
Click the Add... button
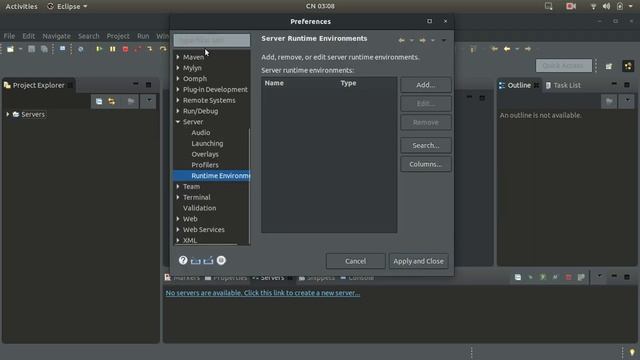(x=426, y=85)
